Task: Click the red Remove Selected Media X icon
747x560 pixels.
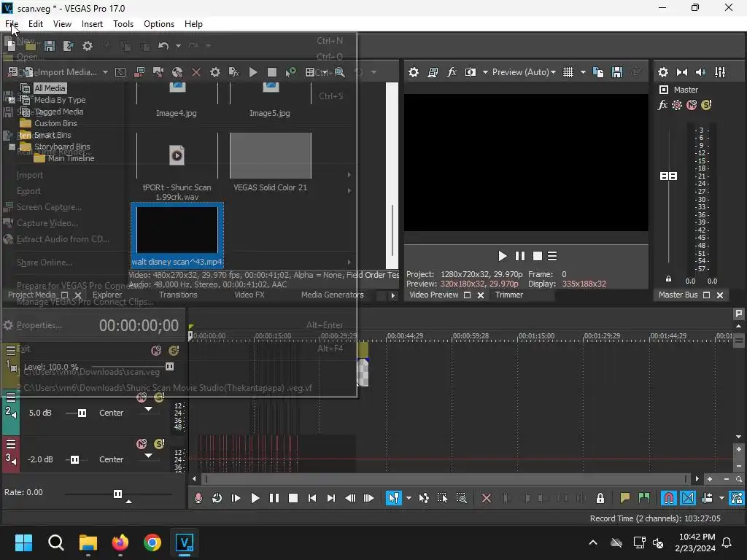Action: [x=196, y=72]
